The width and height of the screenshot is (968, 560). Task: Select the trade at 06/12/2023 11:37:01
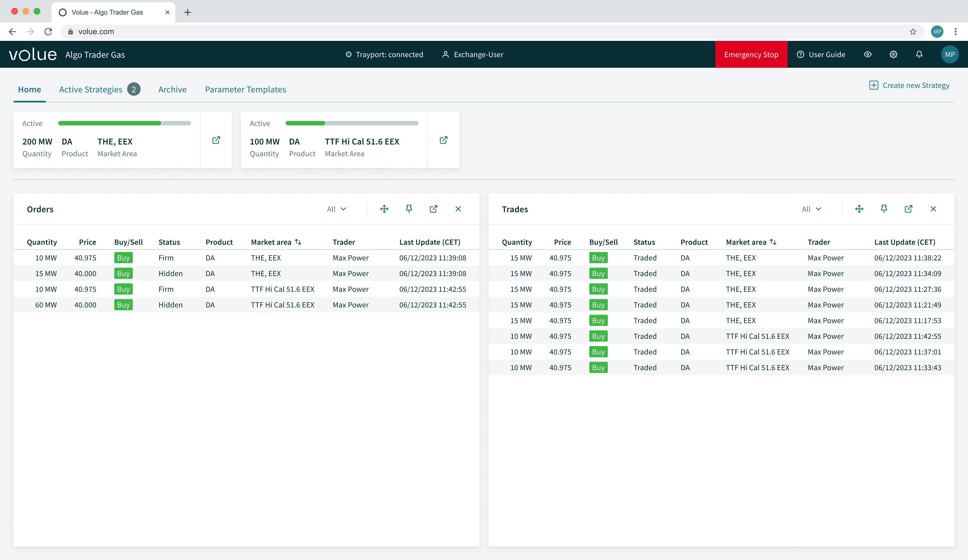click(x=722, y=352)
